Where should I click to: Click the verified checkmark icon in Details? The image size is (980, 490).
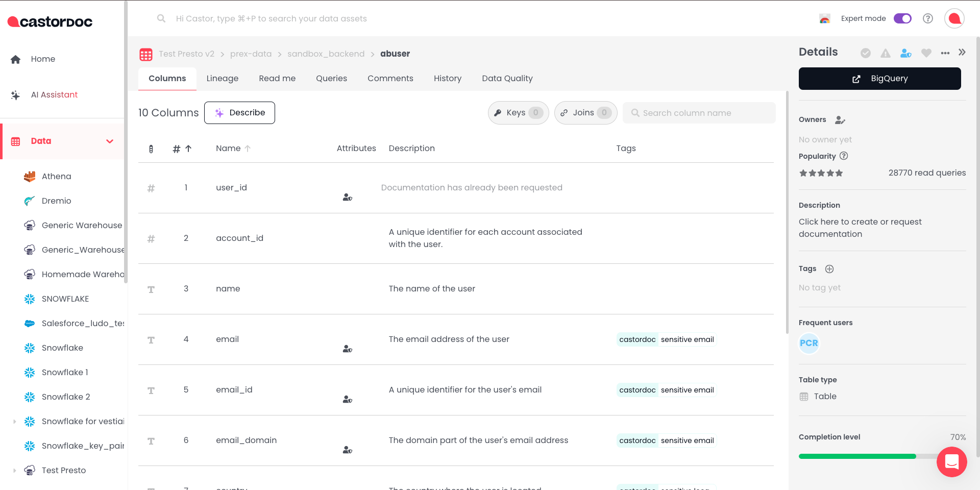coord(865,53)
